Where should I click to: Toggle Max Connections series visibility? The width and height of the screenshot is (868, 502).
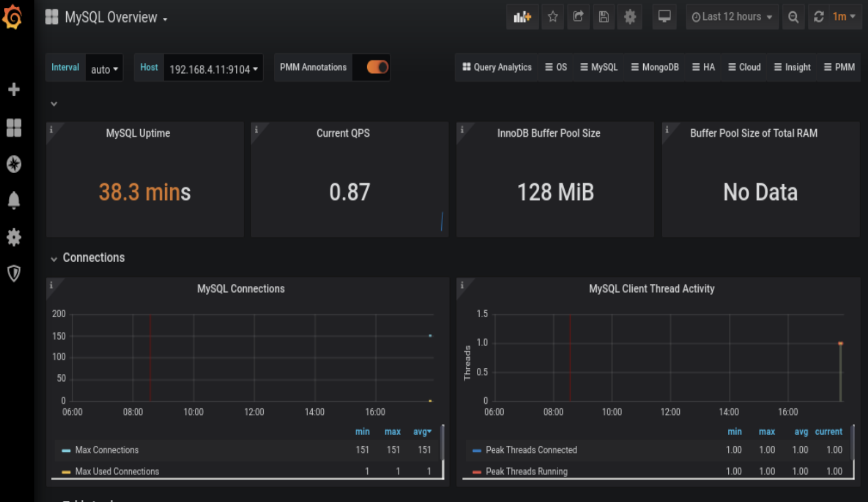tap(107, 450)
